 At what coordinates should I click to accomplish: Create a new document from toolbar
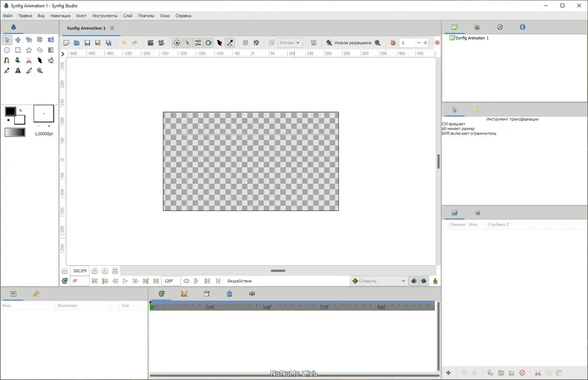pos(66,43)
